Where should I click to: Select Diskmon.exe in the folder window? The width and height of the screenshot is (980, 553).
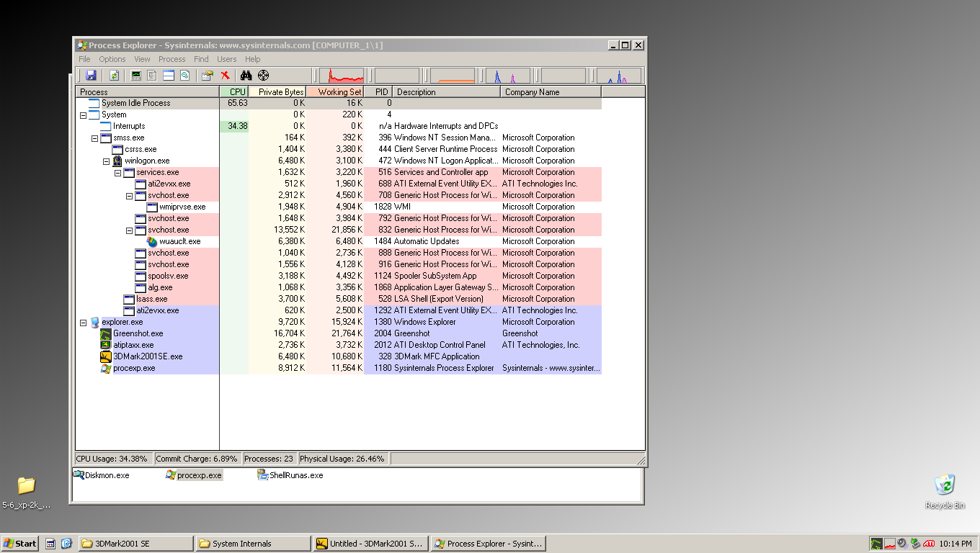tap(102, 475)
